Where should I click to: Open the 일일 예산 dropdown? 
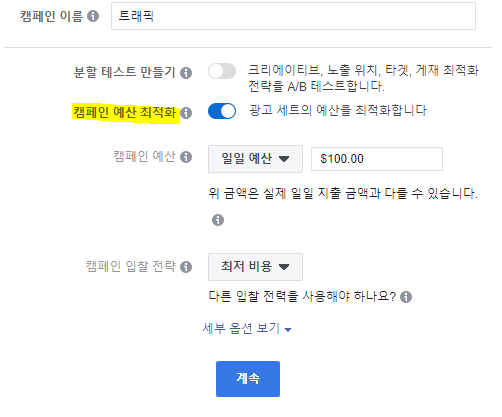(255, 159)
